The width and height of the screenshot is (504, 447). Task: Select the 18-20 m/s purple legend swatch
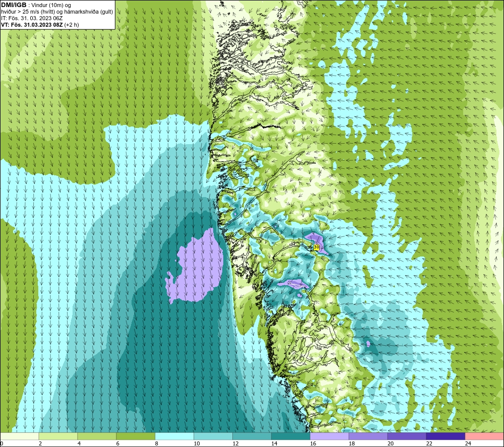click(x=368, y=436)
